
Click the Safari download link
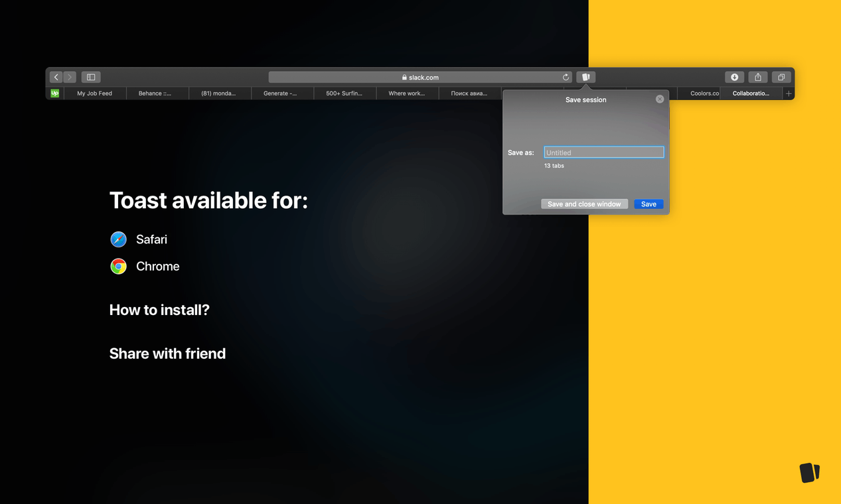tap(151, 239)
